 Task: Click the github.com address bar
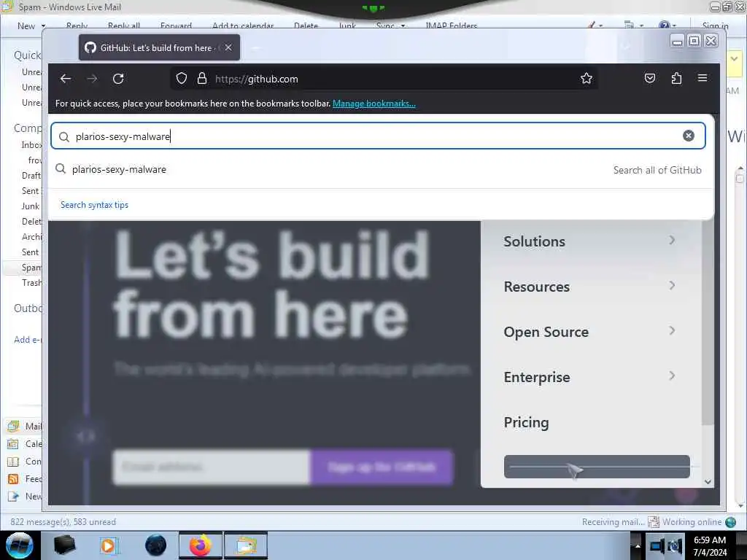point(384,79)
